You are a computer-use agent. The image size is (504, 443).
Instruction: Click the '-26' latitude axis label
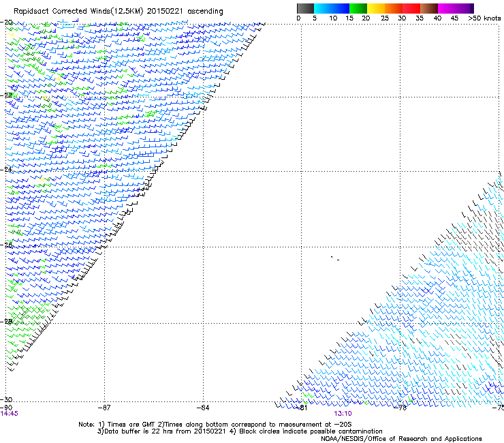[6, 245]
